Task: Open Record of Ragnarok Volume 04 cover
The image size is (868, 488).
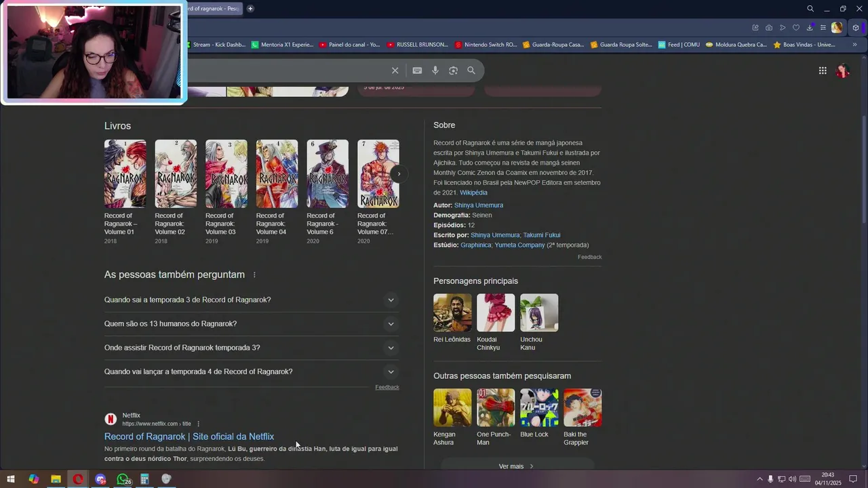Action: (277, 174)
